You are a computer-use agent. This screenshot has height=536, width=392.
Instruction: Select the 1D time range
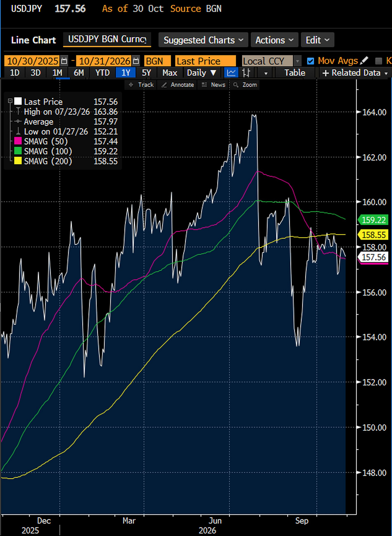pos(15,73)
